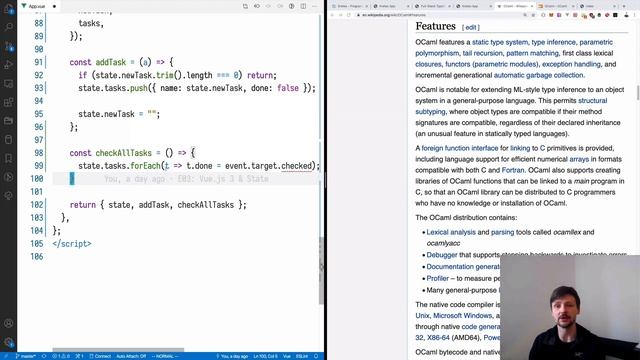
Task: Click the Ln 100, Col 6 cursor position indicator
Action: pos(265,356)
